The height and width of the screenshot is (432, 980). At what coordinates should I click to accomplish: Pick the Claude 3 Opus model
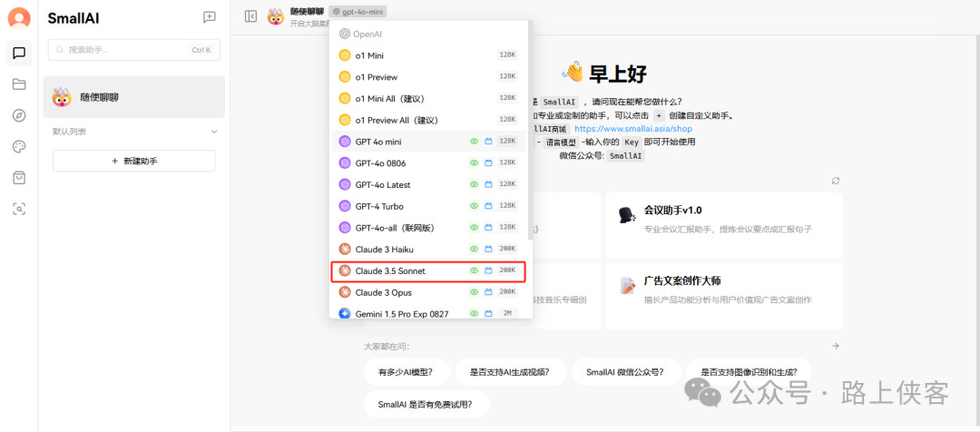428,292
